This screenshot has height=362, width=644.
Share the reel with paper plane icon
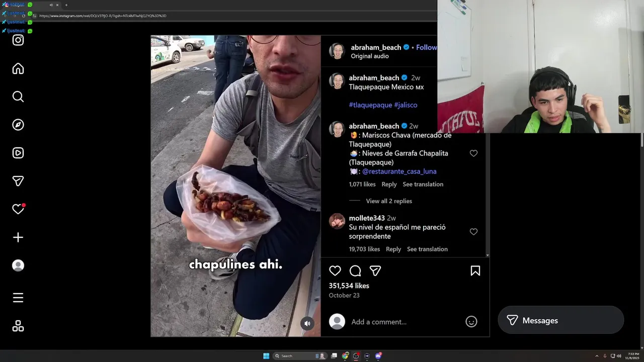click(x=375, y=271)
